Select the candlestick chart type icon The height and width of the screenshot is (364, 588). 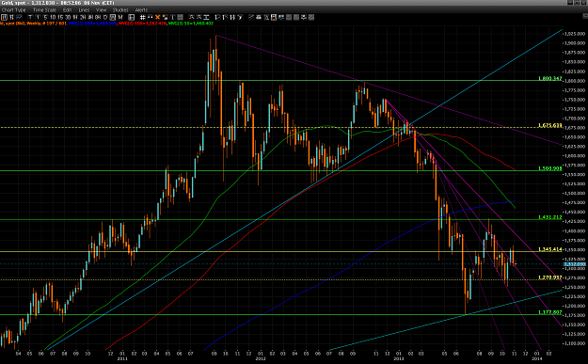(x=4, y=17)
